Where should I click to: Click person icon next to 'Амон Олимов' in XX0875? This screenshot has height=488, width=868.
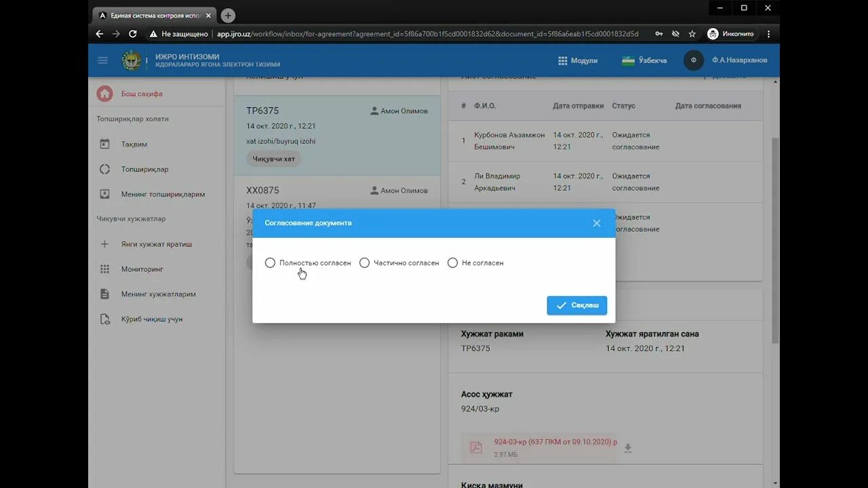point(374,190)
